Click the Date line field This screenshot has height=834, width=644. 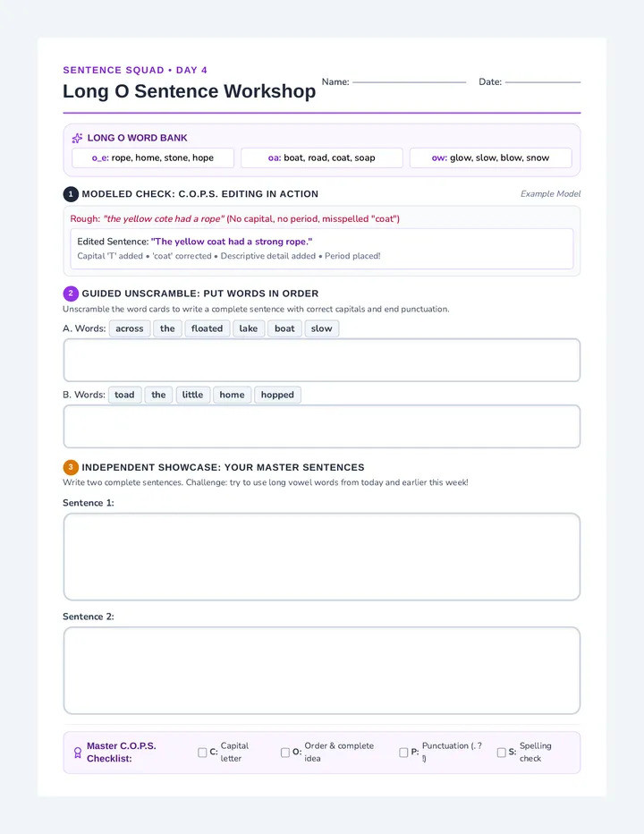pos(543,82)
